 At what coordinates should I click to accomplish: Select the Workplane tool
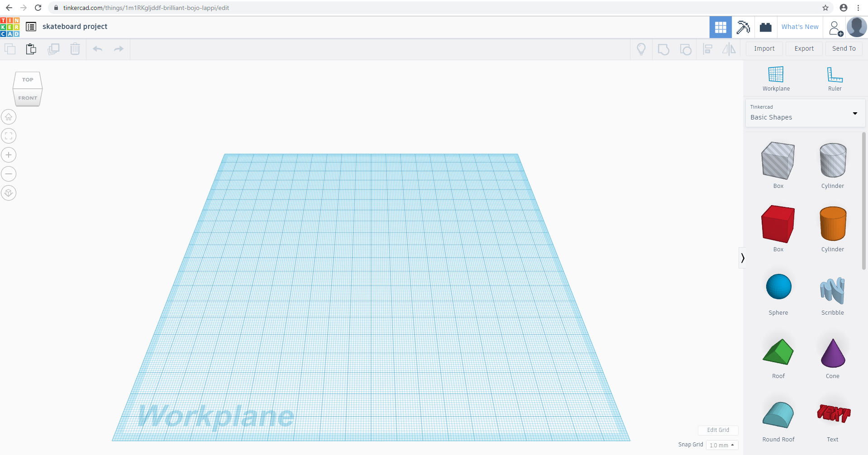(776, 79)
